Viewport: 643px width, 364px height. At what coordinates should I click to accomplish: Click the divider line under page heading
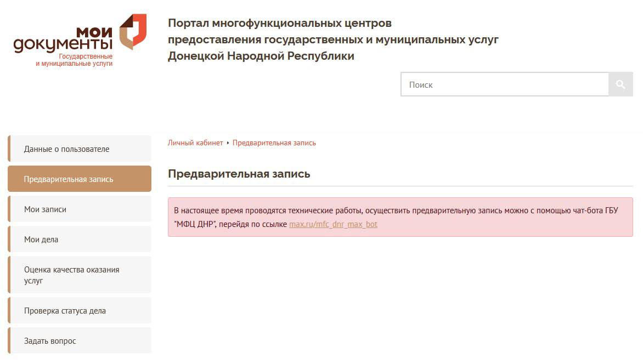tap(400, 186)
